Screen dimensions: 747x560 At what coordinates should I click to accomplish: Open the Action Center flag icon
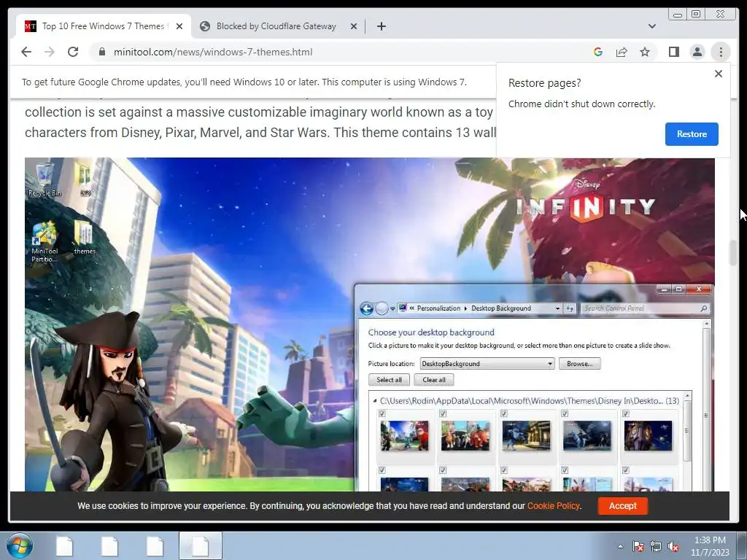[638, 546]
